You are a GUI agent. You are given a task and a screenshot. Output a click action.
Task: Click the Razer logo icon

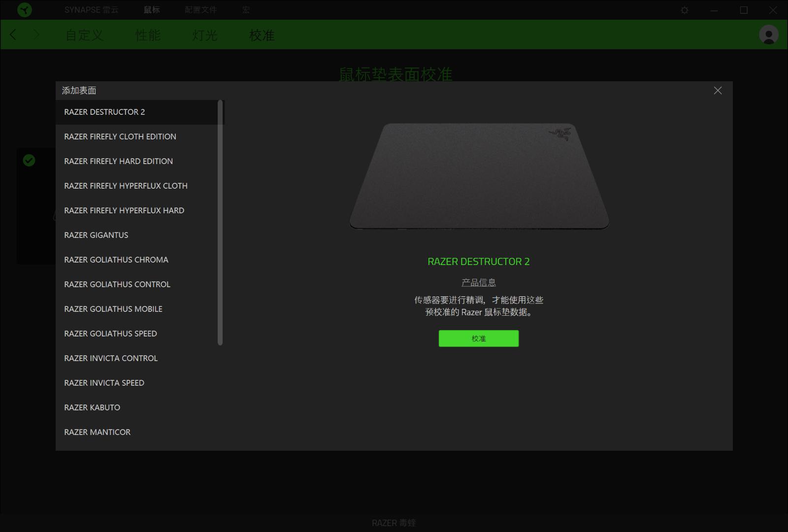(25, 10)
